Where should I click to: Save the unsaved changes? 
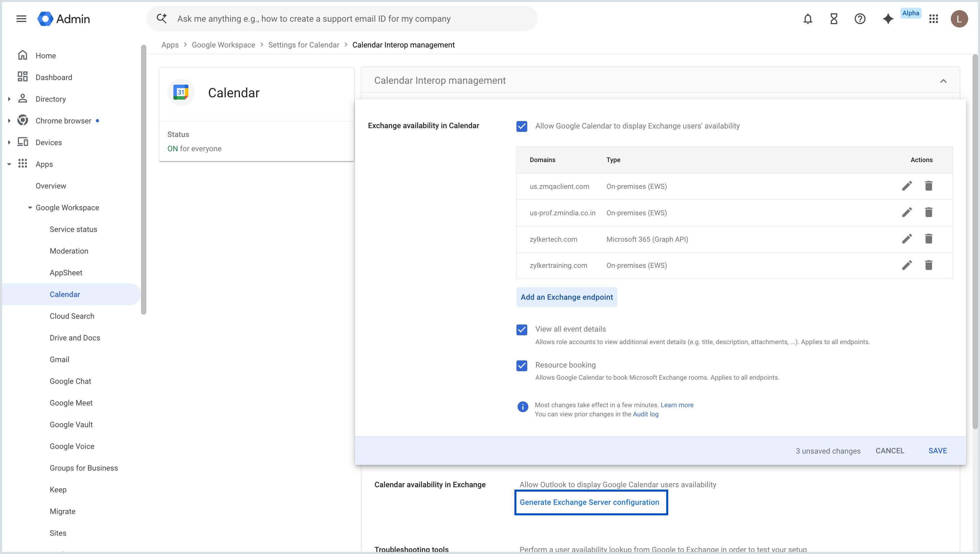coord(937,451)
